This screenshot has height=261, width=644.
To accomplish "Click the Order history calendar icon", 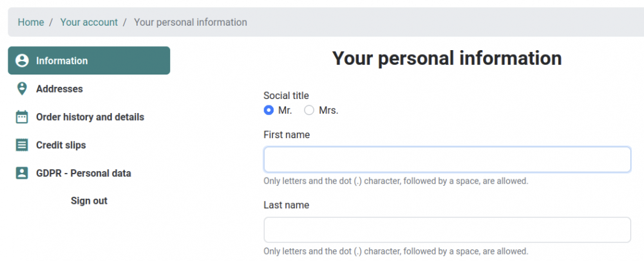I will tap(22, 117).
